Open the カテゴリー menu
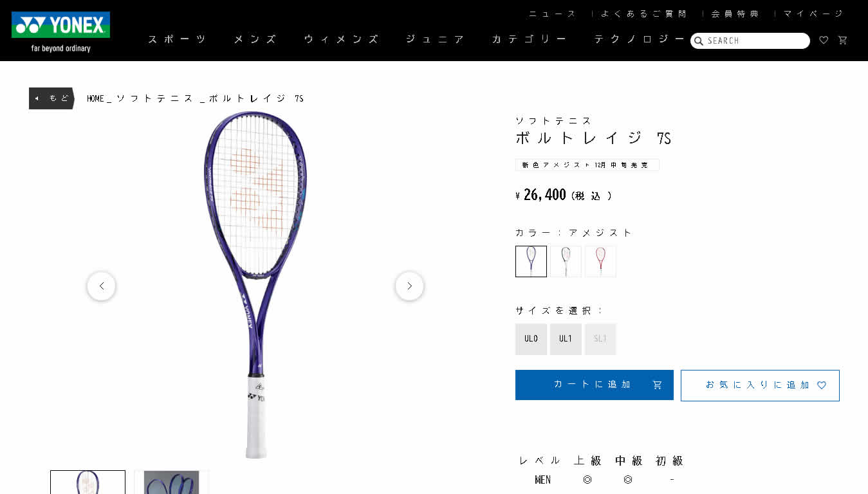 tap(529, 39)
